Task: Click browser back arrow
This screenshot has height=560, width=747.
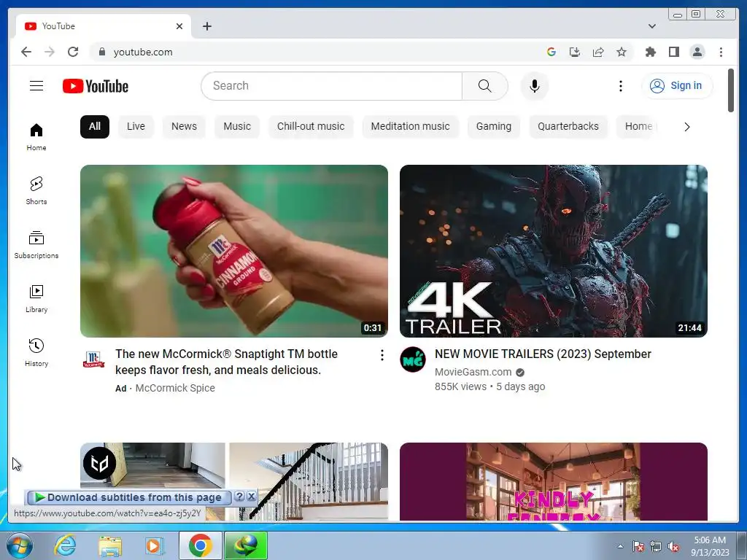Action: pos(26,52)
